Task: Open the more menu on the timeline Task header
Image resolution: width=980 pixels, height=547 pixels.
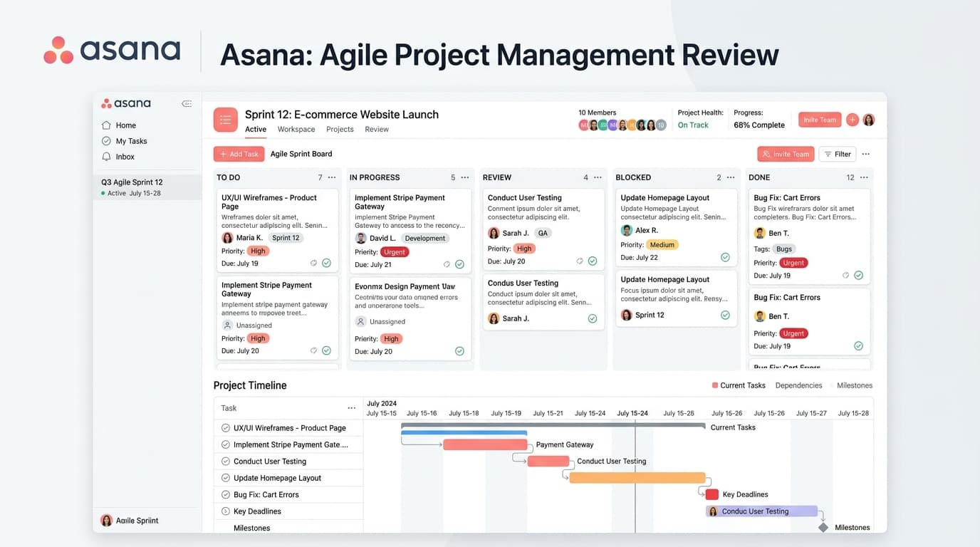Action: pos(351,408)
